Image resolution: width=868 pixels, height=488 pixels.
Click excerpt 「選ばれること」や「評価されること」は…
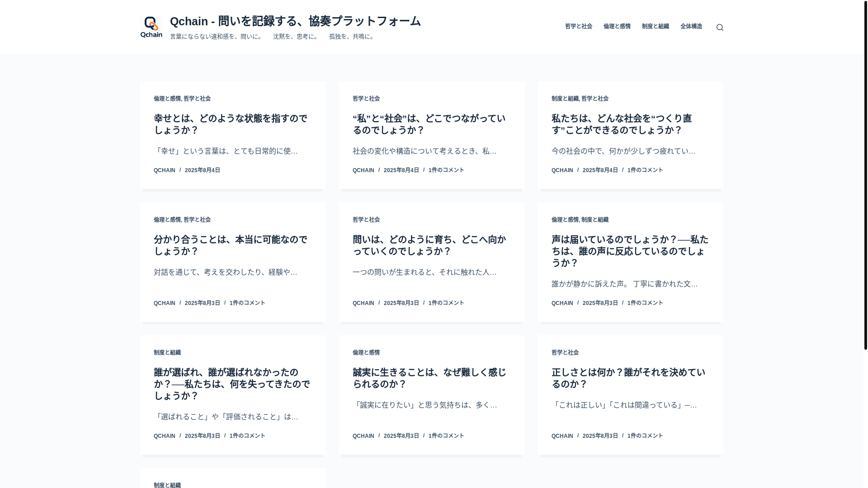(x=226, y=417)
